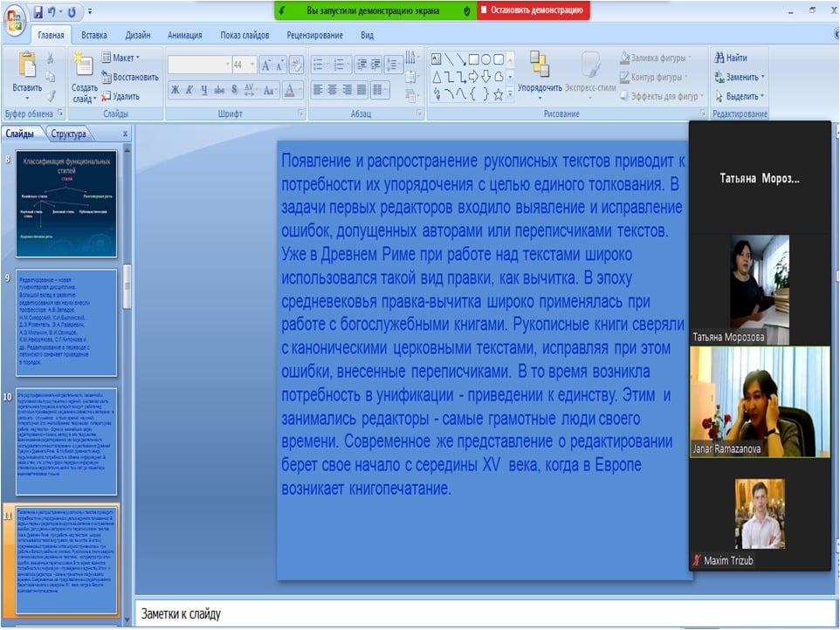Image resolution: width=840 pixels, height=630 pixels.
Task: Toggle italic formatting (К)
Action: (x=189, y=90)
